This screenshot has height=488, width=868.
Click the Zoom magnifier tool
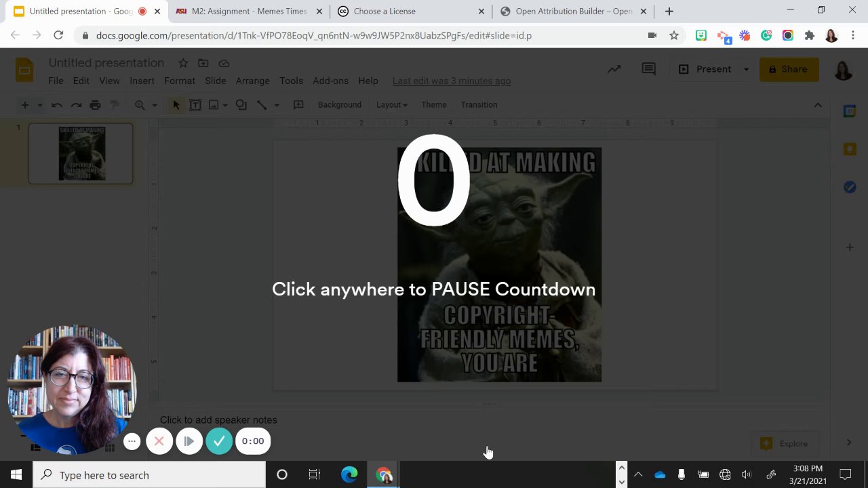[140, 105]
